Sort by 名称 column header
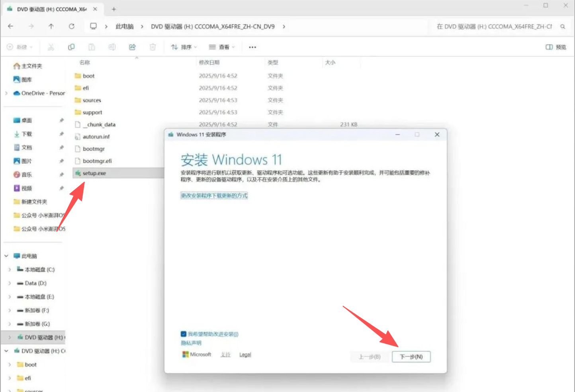Viewport: 575px width, 392px height. [x=85, y=63]
